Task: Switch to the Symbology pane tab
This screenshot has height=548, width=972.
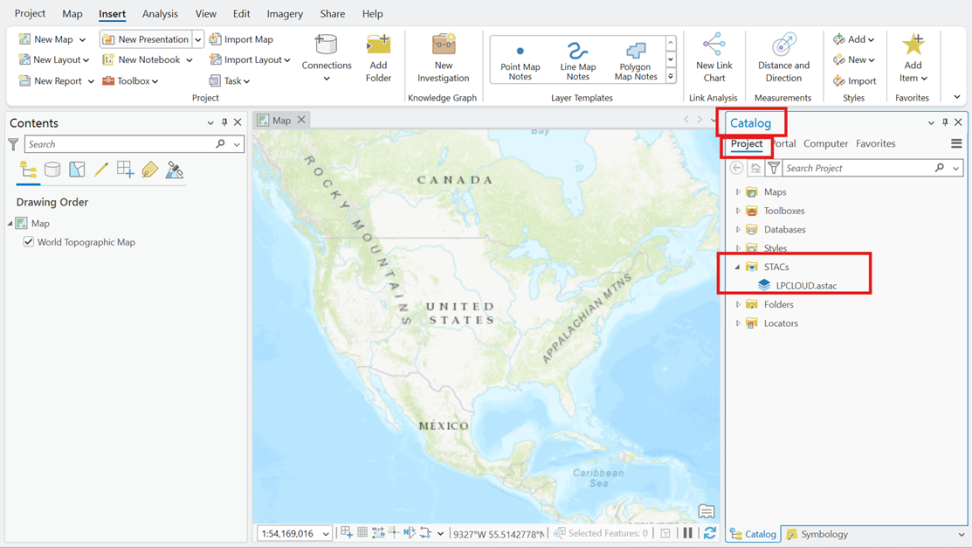Action: coord(816,534)
